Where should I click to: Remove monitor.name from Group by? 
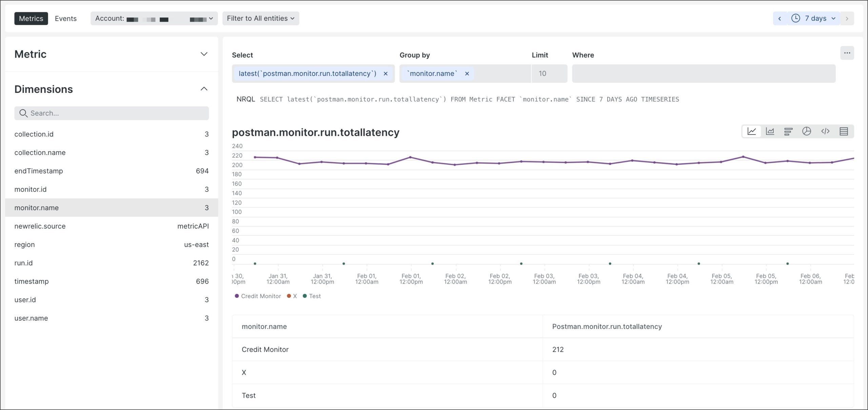(x=467, y=74)
